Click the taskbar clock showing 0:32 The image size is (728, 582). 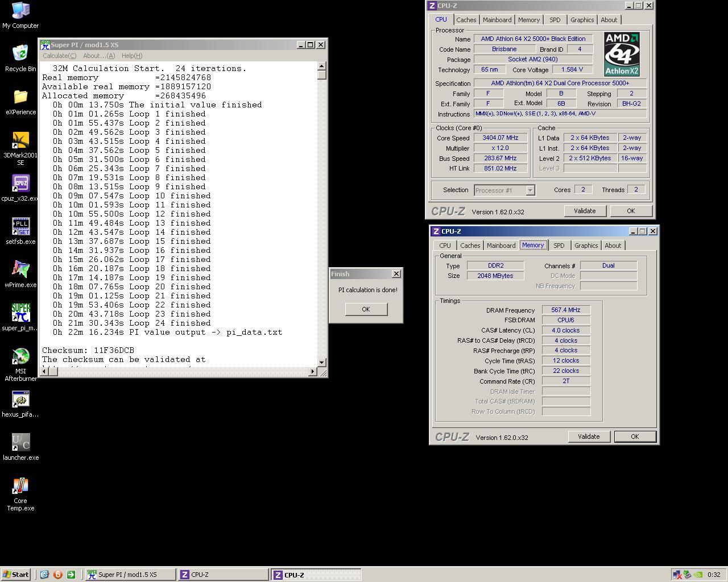[x=714, y=575]
